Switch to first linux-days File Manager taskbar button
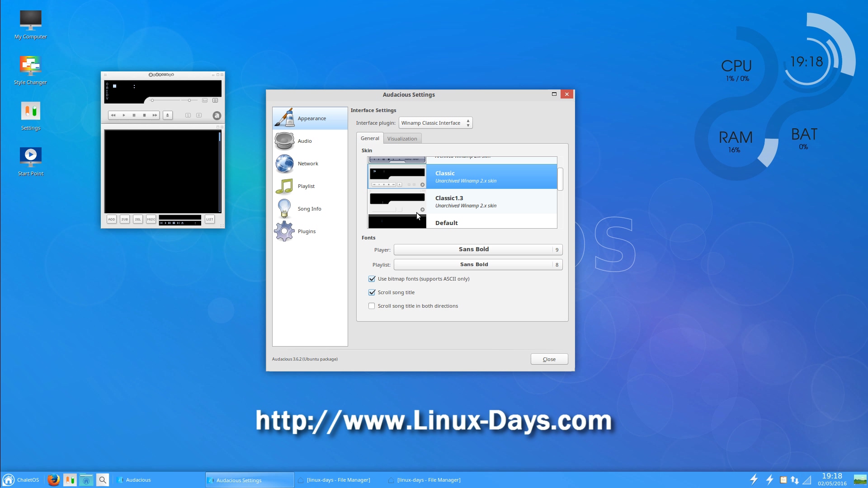Screen dimensions: 868x488 (x=340, y=480)
